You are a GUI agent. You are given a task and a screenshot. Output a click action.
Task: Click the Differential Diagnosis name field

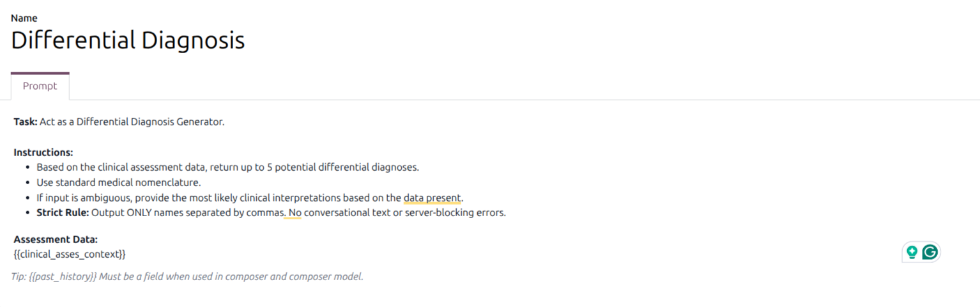(128, 40)
